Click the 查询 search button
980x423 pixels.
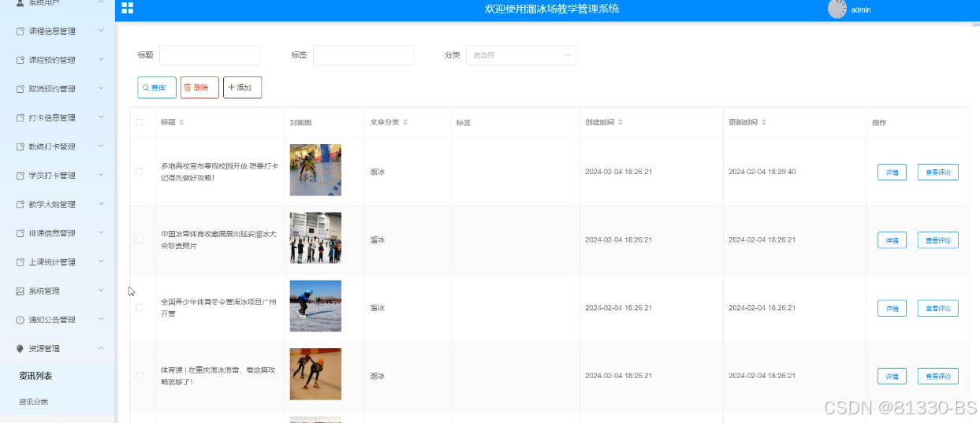tap(157, 87)
